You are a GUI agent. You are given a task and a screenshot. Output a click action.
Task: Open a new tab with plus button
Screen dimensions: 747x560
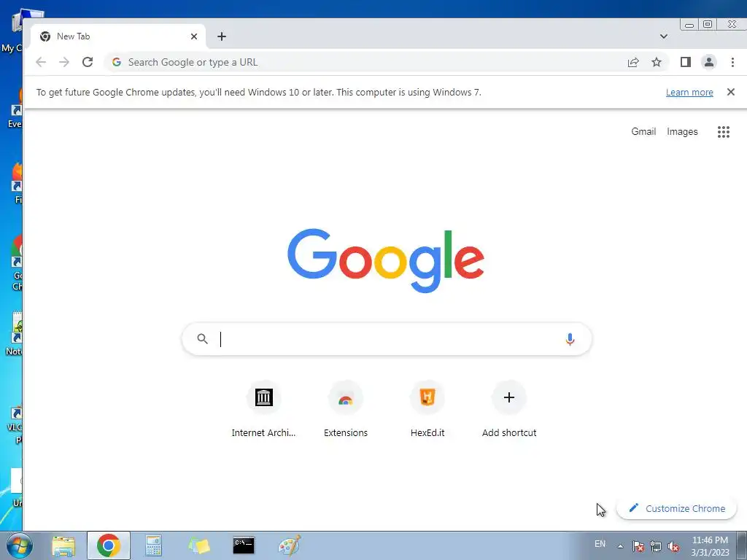pos(222,36)
